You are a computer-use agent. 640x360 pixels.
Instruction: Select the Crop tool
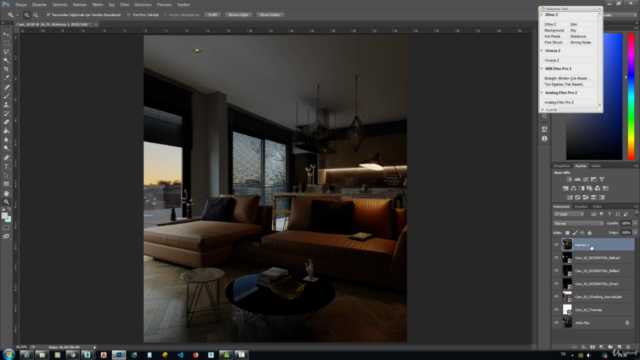click(x=6, y=69)
